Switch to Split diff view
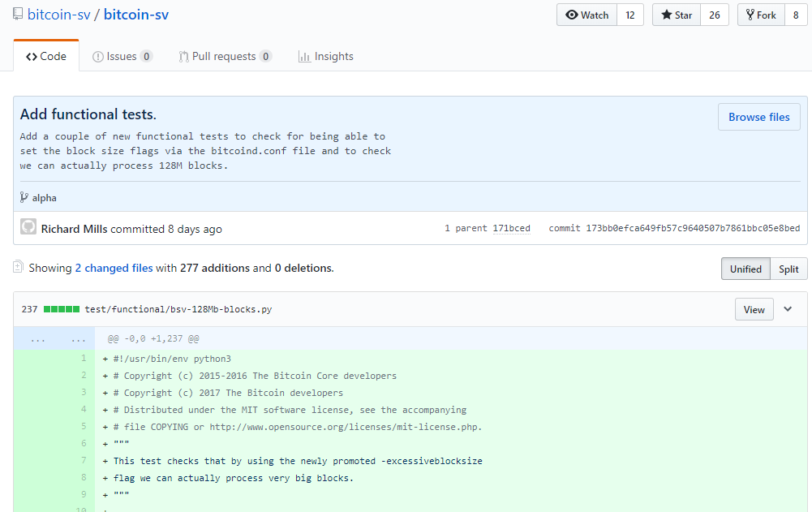The height and width of the screenshot is (512, 812). click(788, 269)
